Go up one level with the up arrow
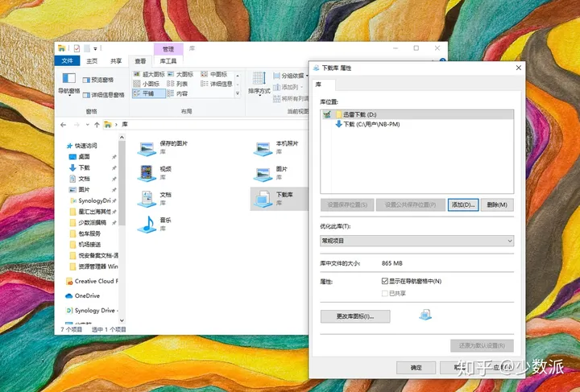This screenshot has width=580, height=392. click(97, 125)
